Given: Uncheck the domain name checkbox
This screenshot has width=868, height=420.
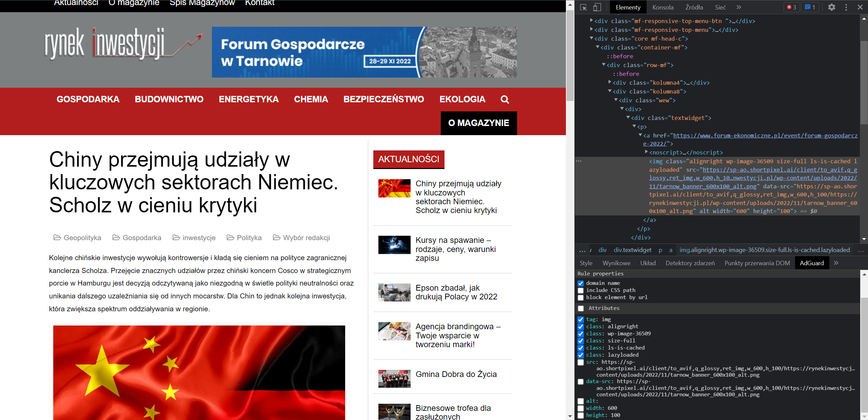Looking at the screenshot, I should click(x=581, y=283).
